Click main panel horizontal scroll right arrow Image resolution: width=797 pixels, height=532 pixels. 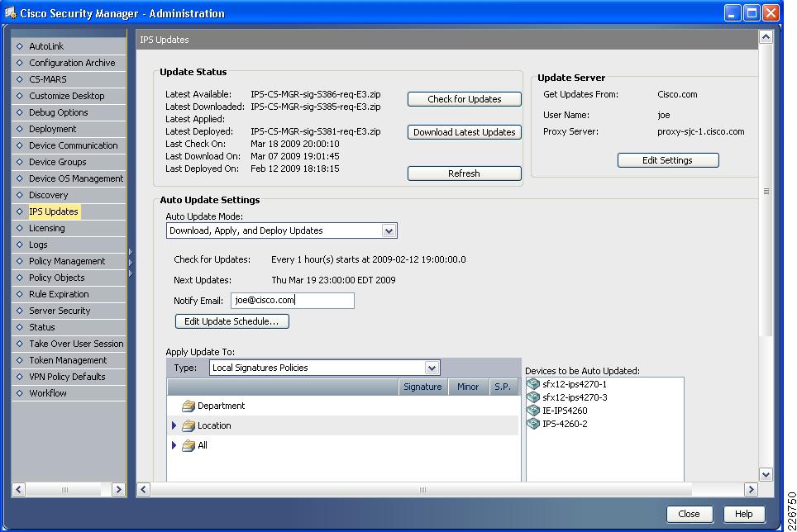point(751,489)
